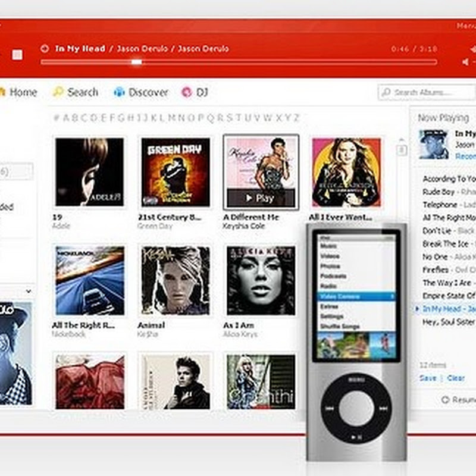Click the playback progress slider handle
This screenshot has height=476, width=476.
pyautogui.click(x=136, y=62)
